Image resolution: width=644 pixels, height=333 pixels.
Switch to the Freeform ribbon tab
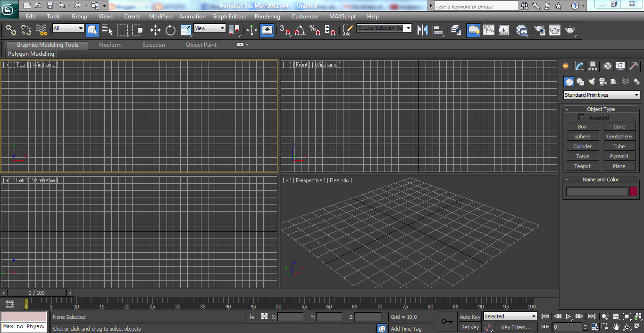[110, 44]
